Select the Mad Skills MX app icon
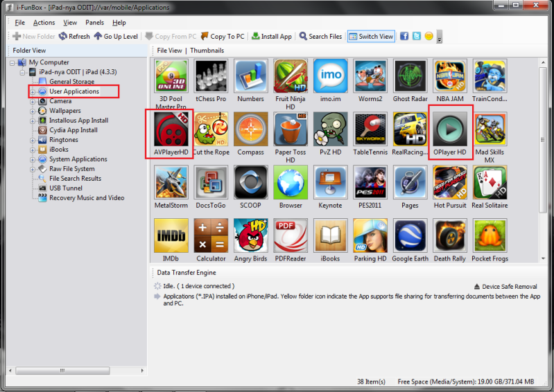 pyautogui.click(x=490, y=129)
